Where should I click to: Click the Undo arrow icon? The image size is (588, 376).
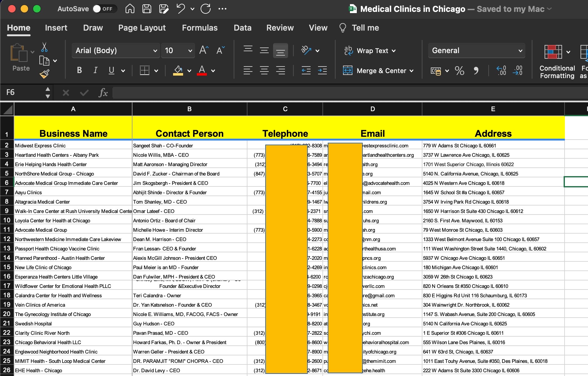point(181,8)
